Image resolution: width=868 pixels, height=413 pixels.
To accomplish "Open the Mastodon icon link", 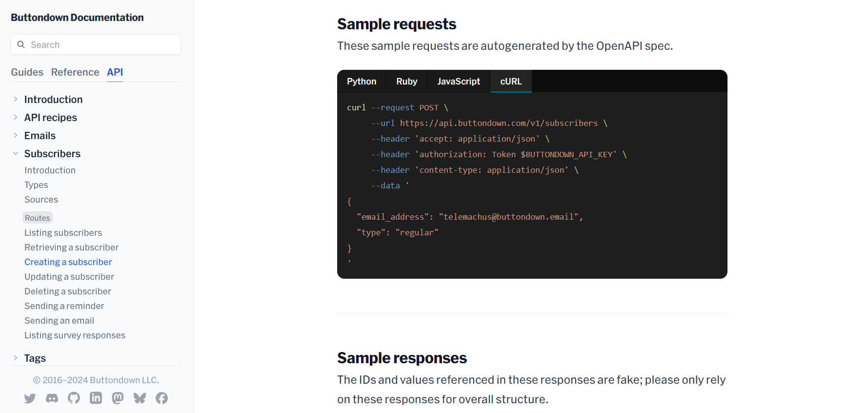I will coord(118,398).
